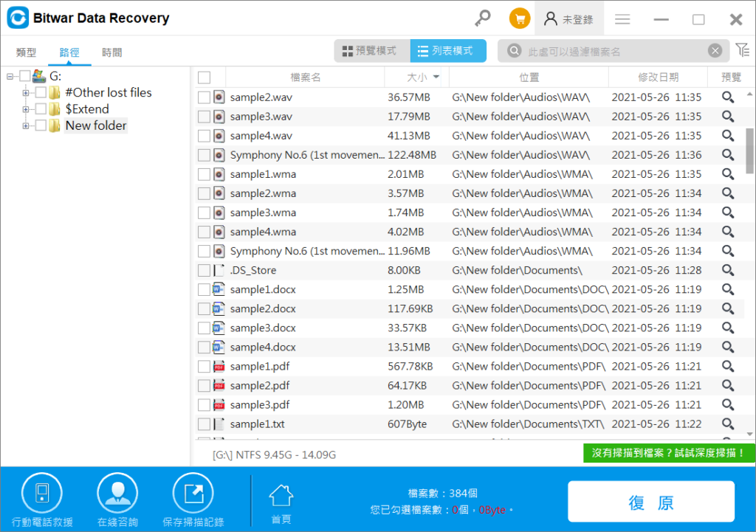The width and height of the screenshot is (756, 532).
Task: Open the online consultation icon
Action: click(x=117, y=494)
